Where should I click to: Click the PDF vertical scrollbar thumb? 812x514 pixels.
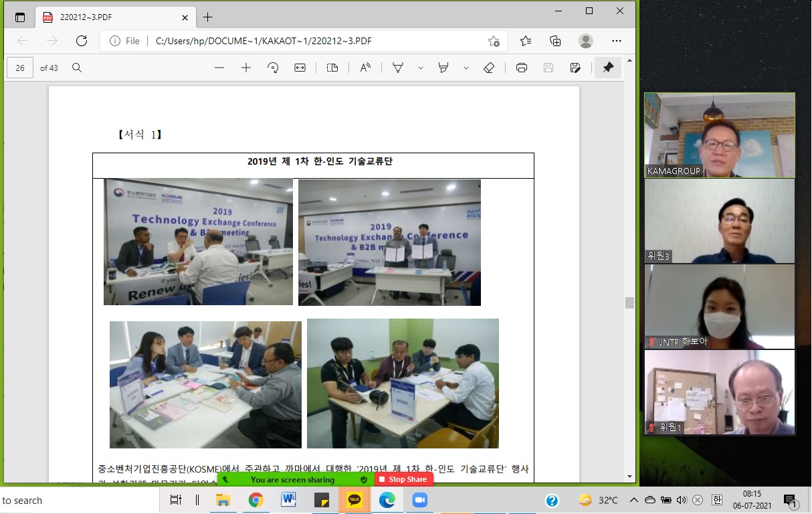629,303
